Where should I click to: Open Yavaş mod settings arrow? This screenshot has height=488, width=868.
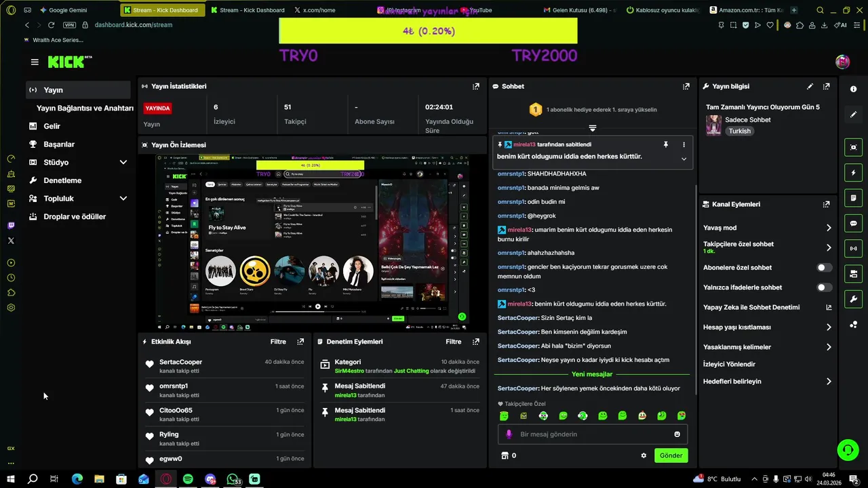click(829, 228)
